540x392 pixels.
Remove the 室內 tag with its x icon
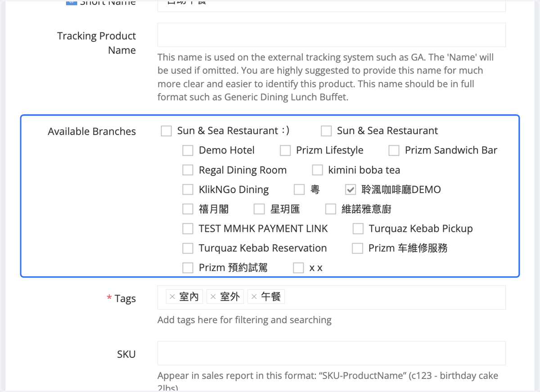click(172, 297)
